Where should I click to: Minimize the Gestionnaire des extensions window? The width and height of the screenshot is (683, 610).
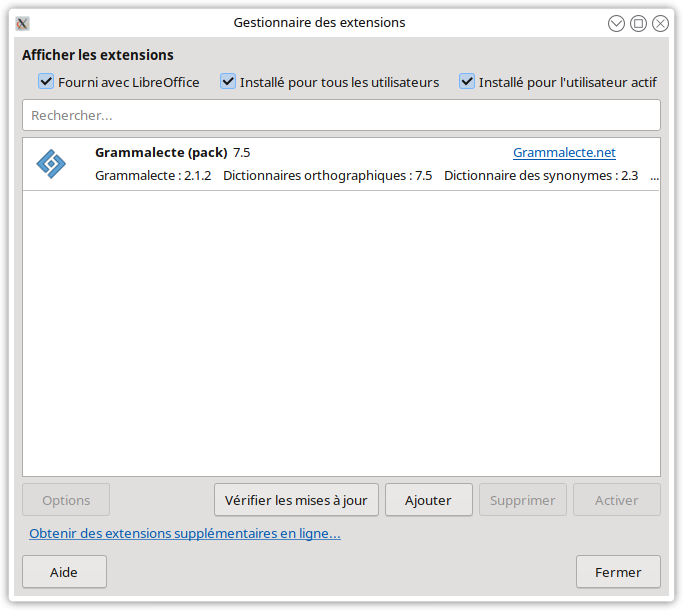coord(616,23)
